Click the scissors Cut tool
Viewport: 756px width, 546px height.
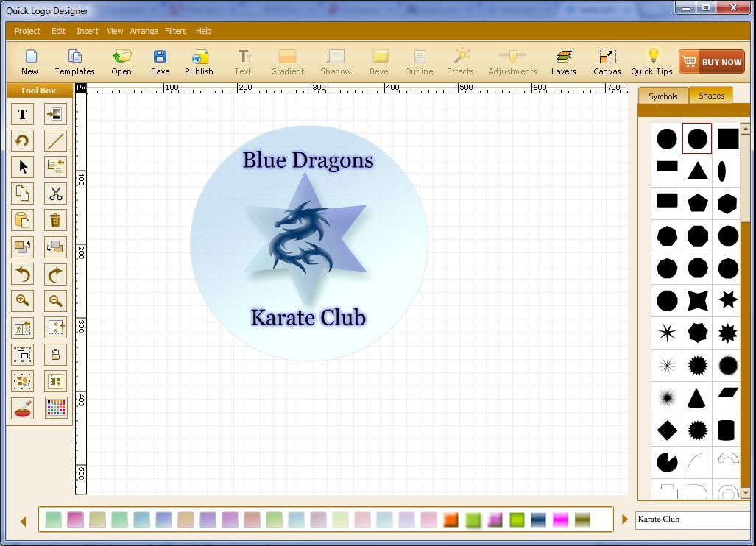55,194
